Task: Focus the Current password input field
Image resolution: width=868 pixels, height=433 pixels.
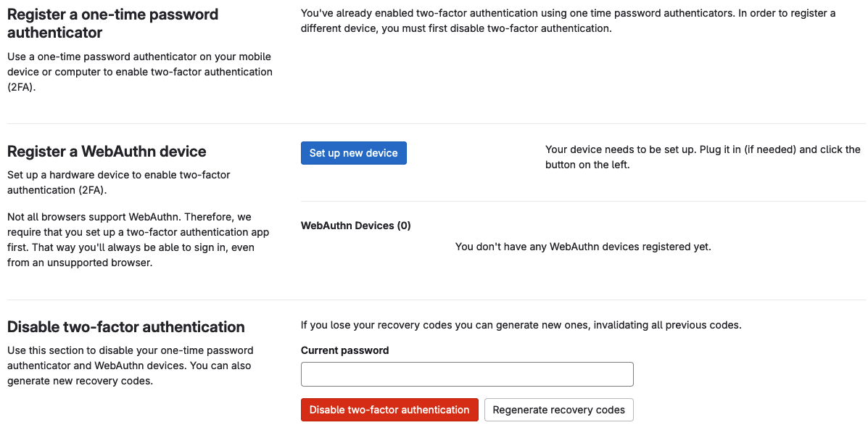Action: [467, 374]
